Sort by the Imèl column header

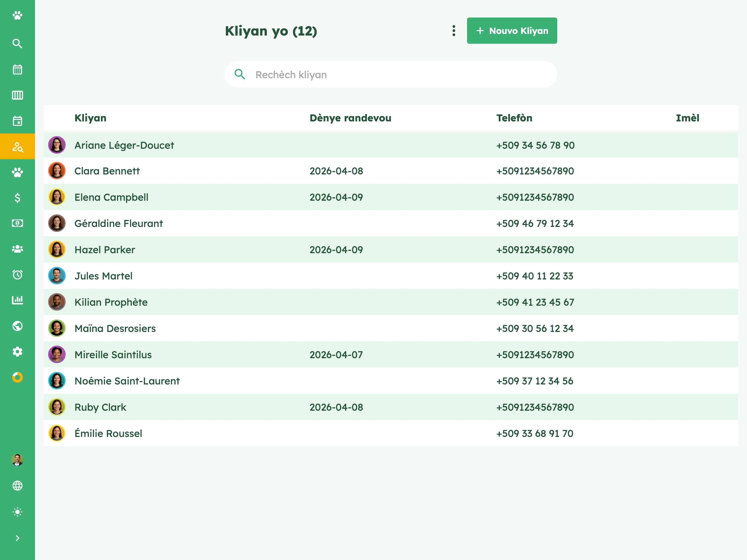[688, 118]
